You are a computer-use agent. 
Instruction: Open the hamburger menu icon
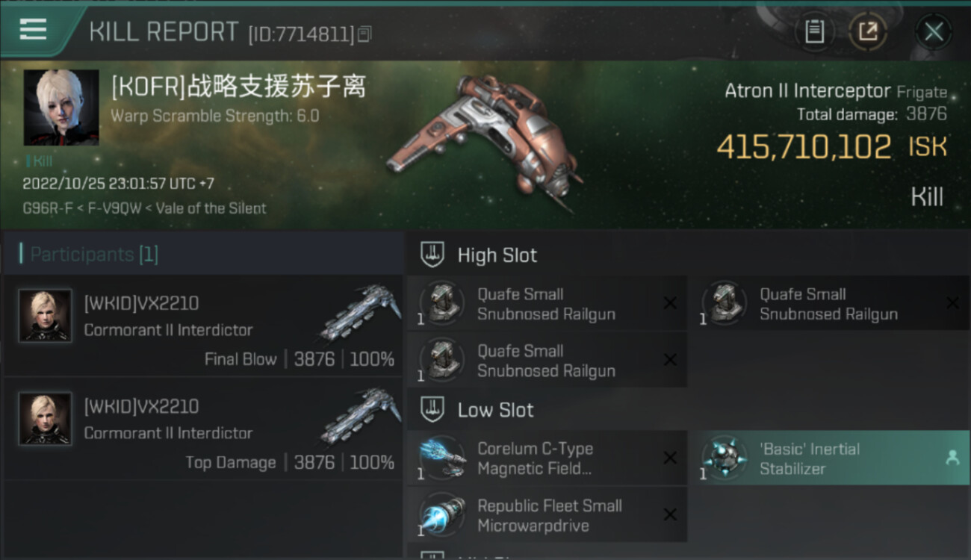click(x=33, y=30)
